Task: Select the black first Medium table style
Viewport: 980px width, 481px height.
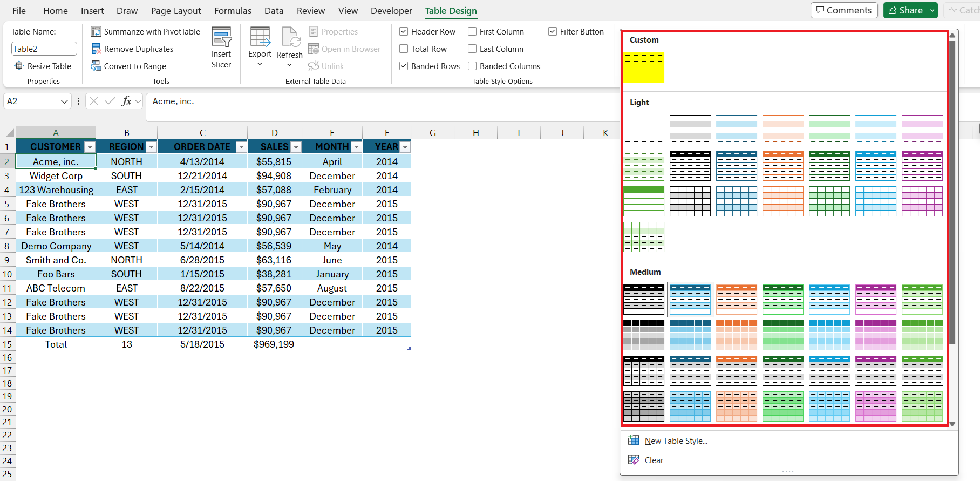Action: click(644, 300)
